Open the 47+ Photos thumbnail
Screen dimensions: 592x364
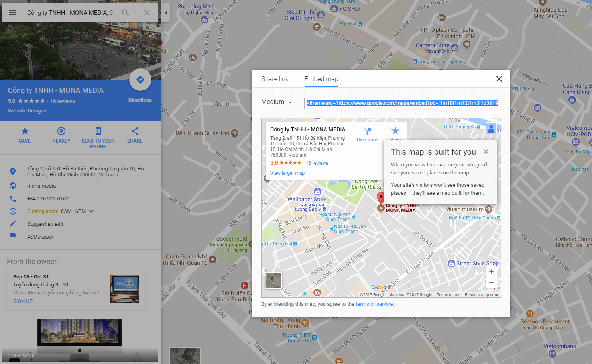[x=79, y=340]
